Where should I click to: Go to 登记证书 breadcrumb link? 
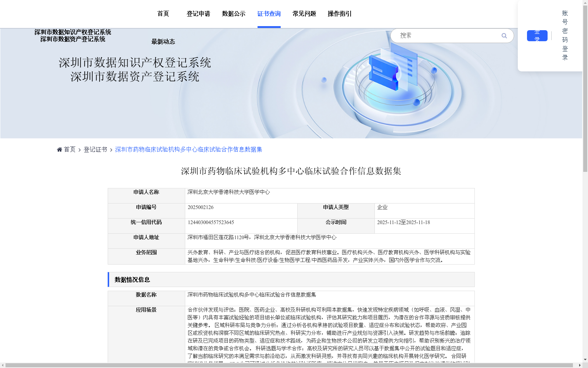pos(95,149)
